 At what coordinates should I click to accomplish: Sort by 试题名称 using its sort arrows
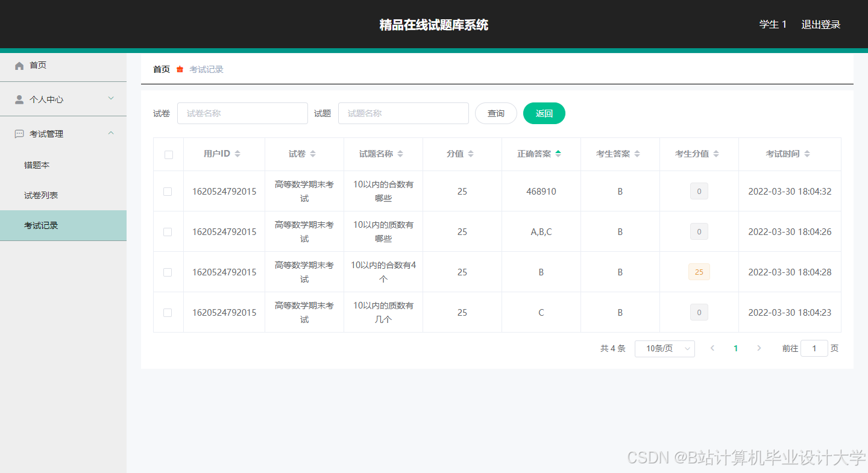coord(400,154)
